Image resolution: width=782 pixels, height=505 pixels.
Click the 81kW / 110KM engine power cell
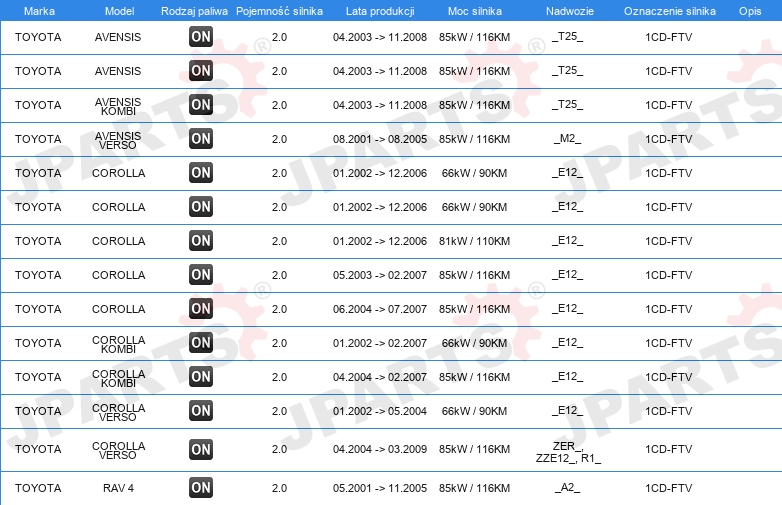(474, 241)
